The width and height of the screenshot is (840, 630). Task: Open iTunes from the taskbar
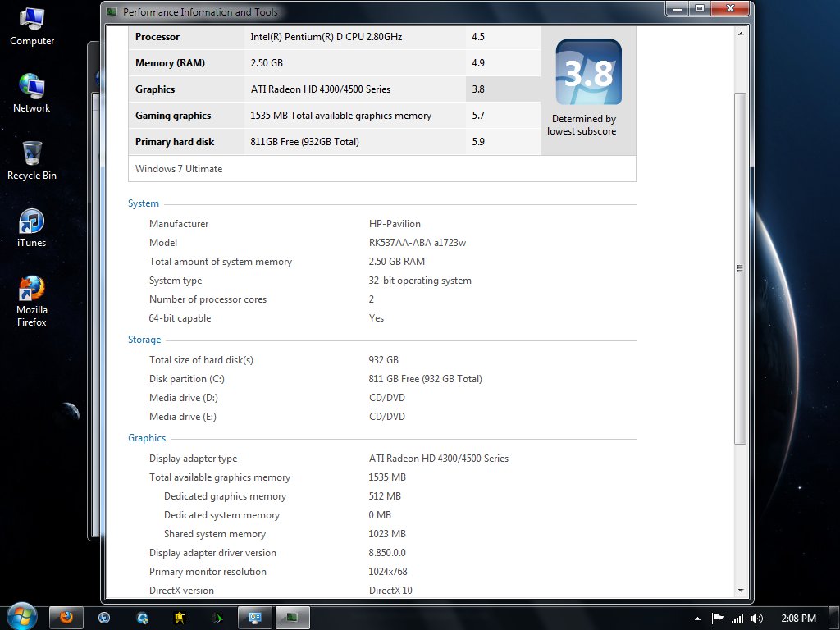[x=104, y=618]
